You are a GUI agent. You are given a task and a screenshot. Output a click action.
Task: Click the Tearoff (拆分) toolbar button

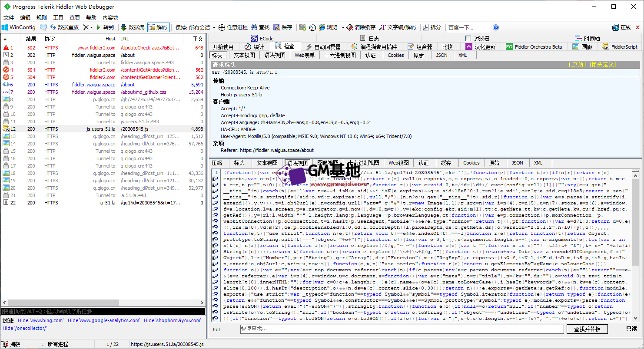[x=432, y=27]
